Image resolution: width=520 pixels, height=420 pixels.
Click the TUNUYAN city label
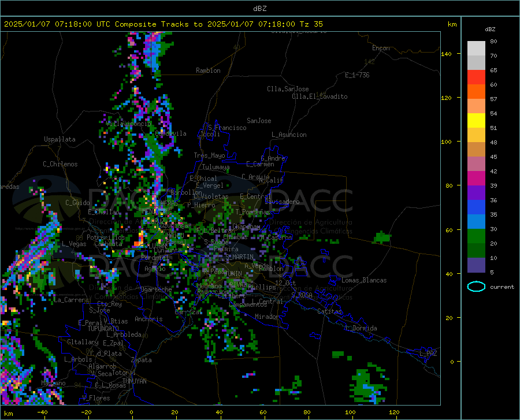click(x=134, y=381)
